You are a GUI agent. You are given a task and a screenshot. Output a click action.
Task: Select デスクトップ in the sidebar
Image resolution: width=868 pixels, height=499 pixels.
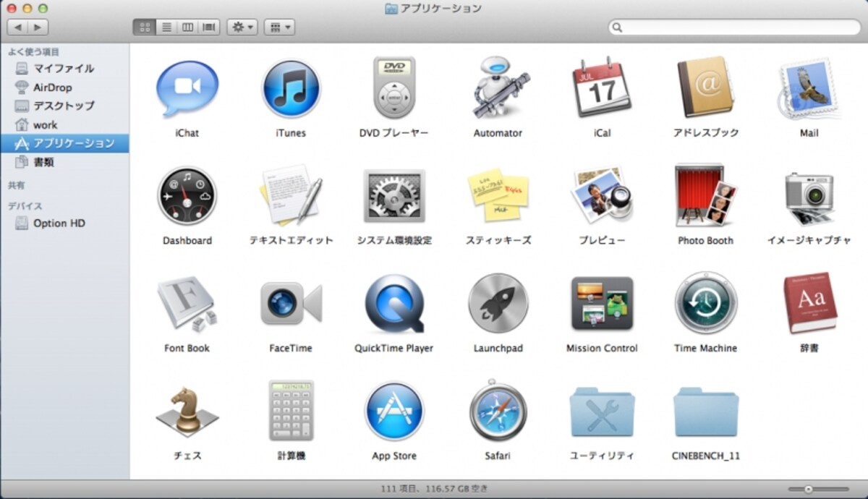click(x=64, y=106)
